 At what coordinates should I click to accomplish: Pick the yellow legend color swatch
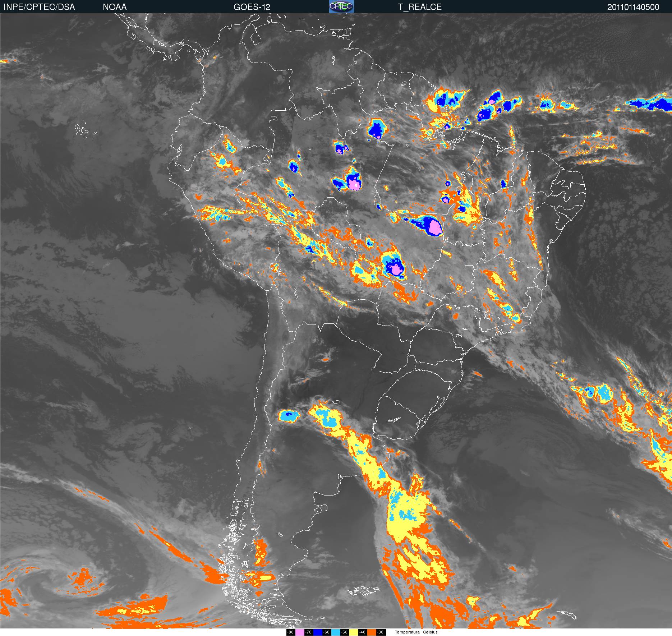[354, 632]
